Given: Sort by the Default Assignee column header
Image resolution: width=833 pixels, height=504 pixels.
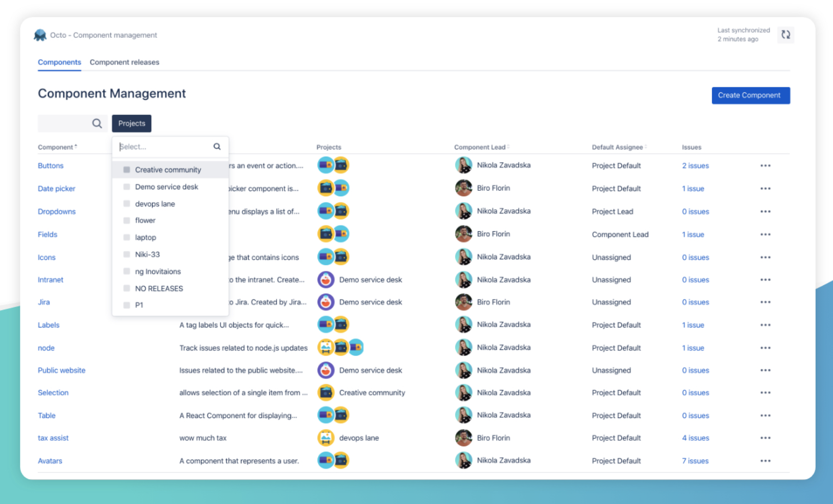Looking at the screenshot, I should [x=619, y=147].
